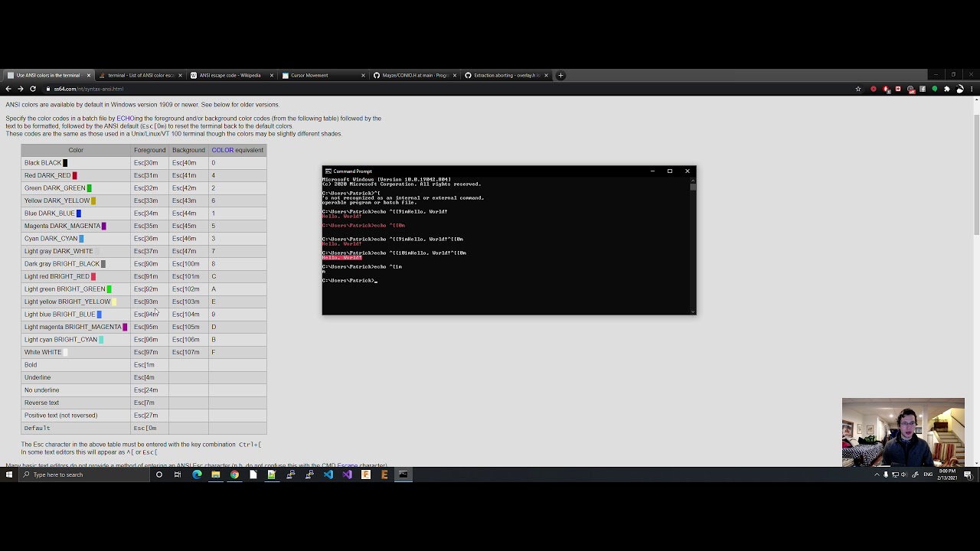Click the highlighted 'Hello, World!' output in Command Prompt
Screen dimensions: 980x551
[341, 258]
